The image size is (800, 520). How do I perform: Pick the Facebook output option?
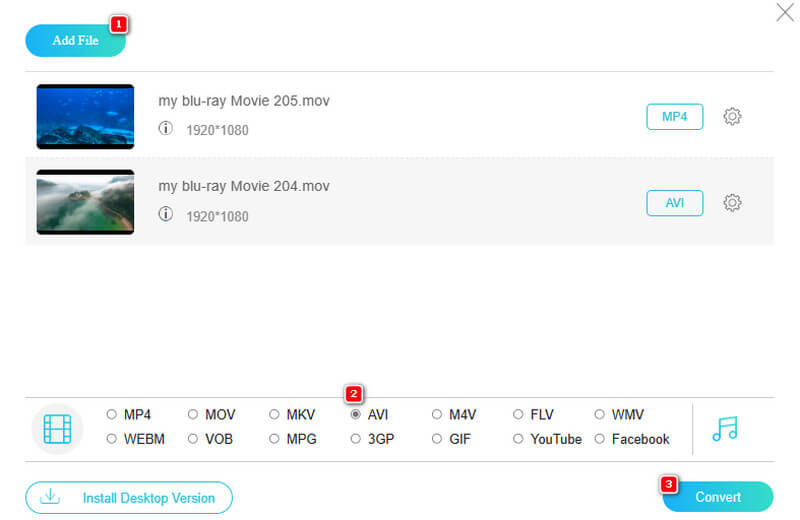(600, 439)
